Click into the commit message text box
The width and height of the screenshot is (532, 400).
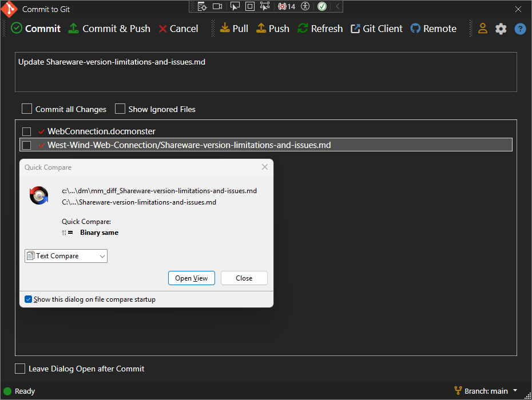[x=265, y=74]
